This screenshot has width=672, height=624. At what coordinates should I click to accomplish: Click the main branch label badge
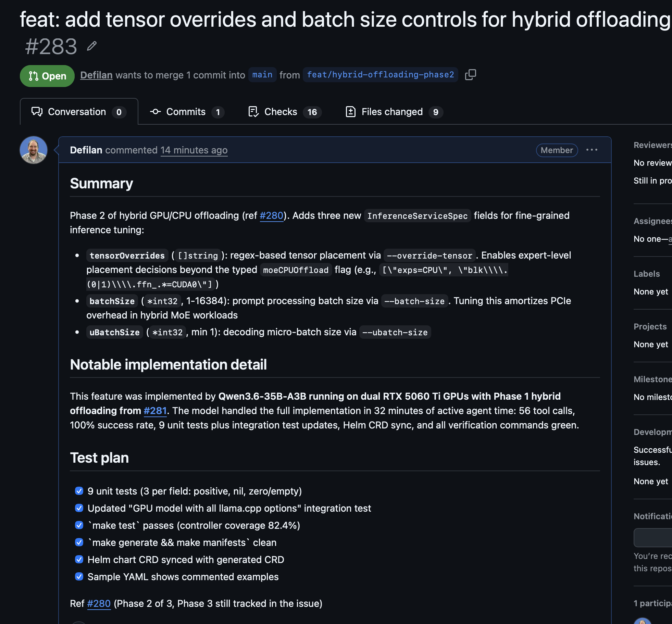point(262,75)
